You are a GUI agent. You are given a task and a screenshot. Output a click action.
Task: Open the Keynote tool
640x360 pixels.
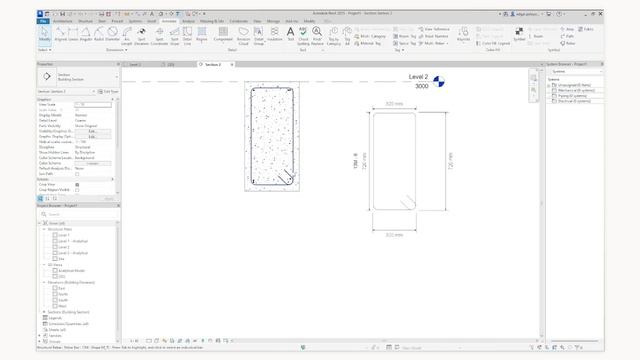point(463,34)
